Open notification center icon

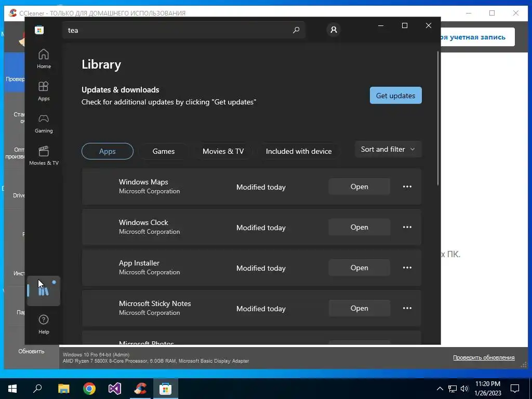(x=515, y=389)
